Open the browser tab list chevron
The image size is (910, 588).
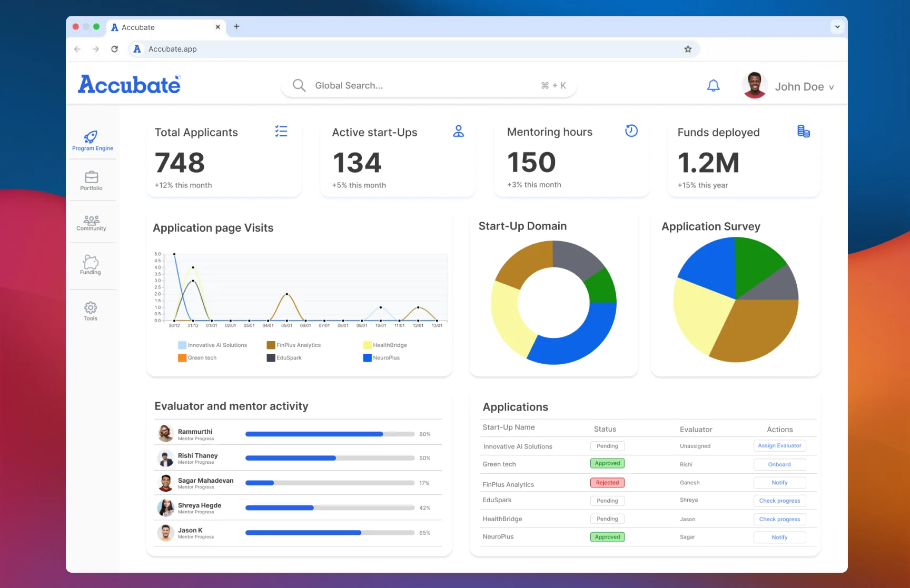[x=837, y=27]
